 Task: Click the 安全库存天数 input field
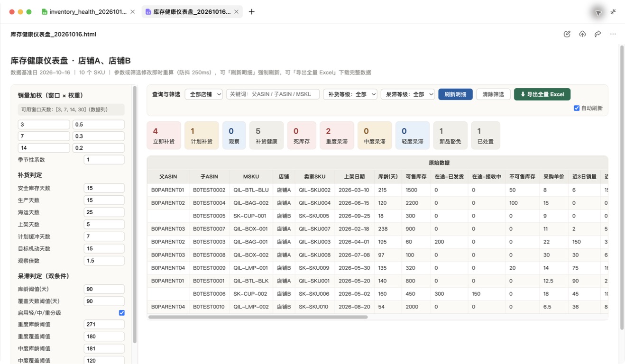coord(104,188)
